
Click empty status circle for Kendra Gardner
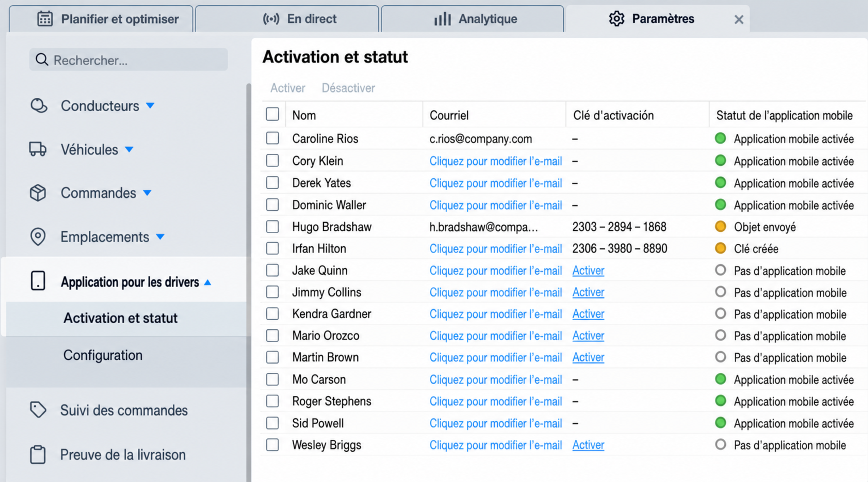(721, 314)
